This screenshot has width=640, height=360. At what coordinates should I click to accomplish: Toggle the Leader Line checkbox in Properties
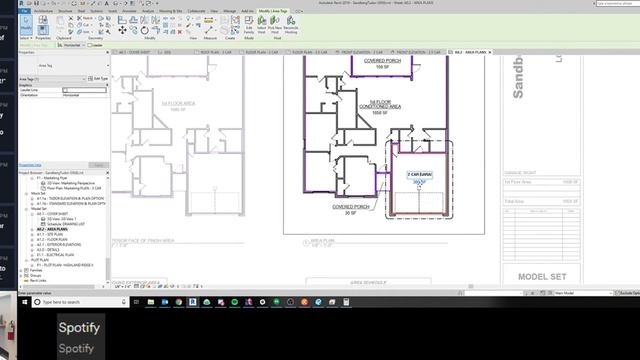tap(65, 90)
